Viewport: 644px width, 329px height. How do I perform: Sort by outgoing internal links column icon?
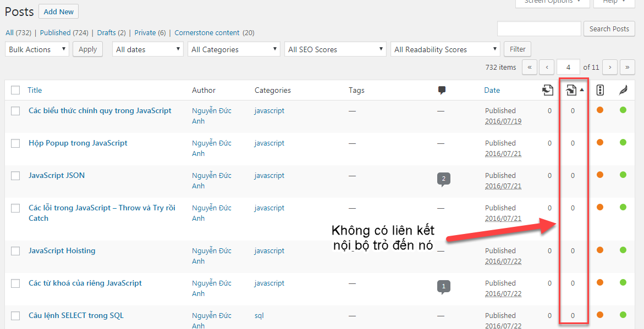(x=547, y=90)
